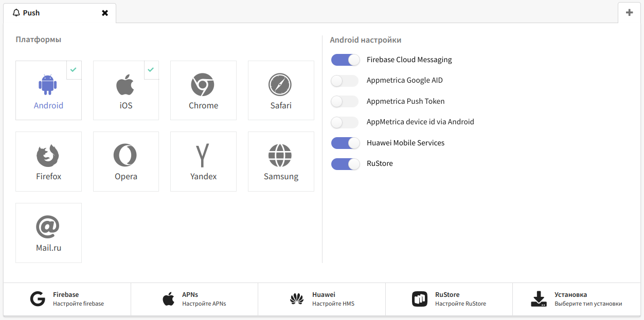Enable AppMetrica device id via Android
The width and height of the screenshot is (644, 320).
point(345,122)
